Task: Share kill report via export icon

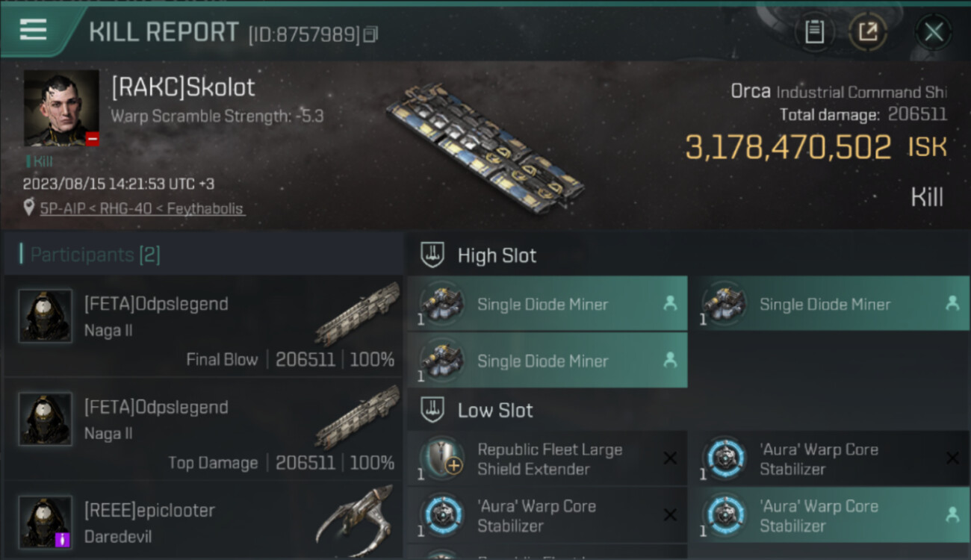Action: (x=868, y=32)
